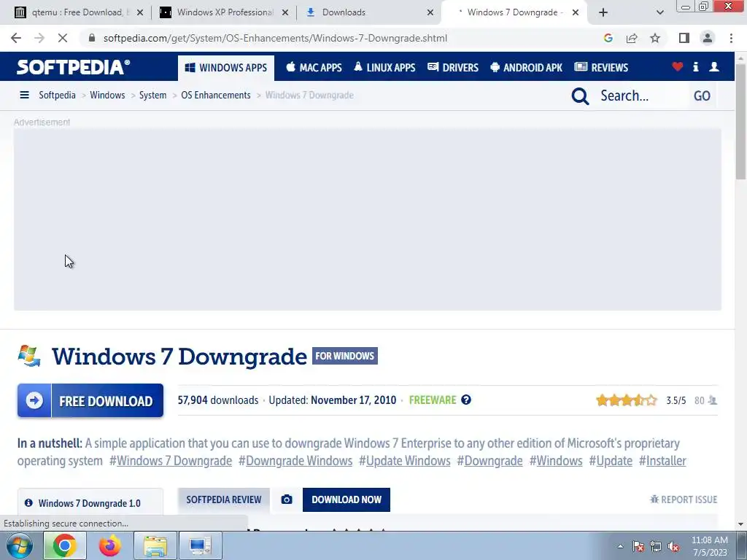747x560 pixels.
Task: Click the Google icon in address bar
Action: (x=608, y=38)
